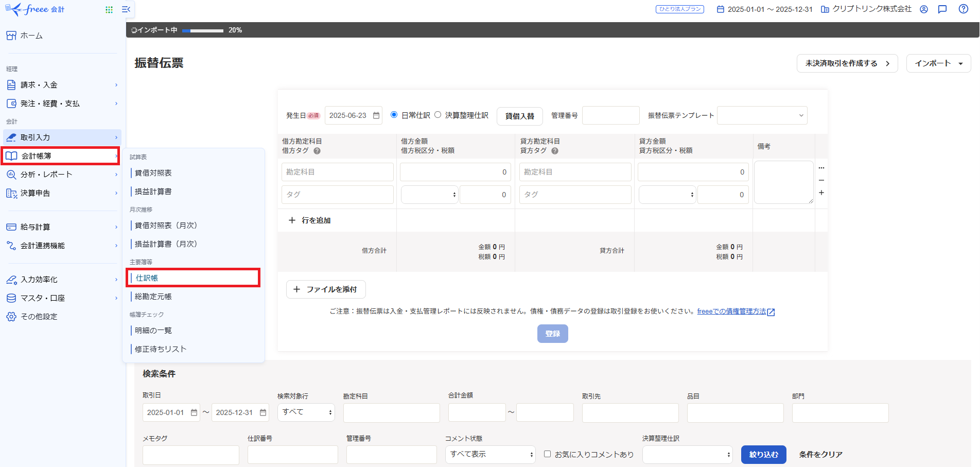Open the 発生日 calendar icon
Viewport: 980px width, 467px height.
[x=376, y=115]
